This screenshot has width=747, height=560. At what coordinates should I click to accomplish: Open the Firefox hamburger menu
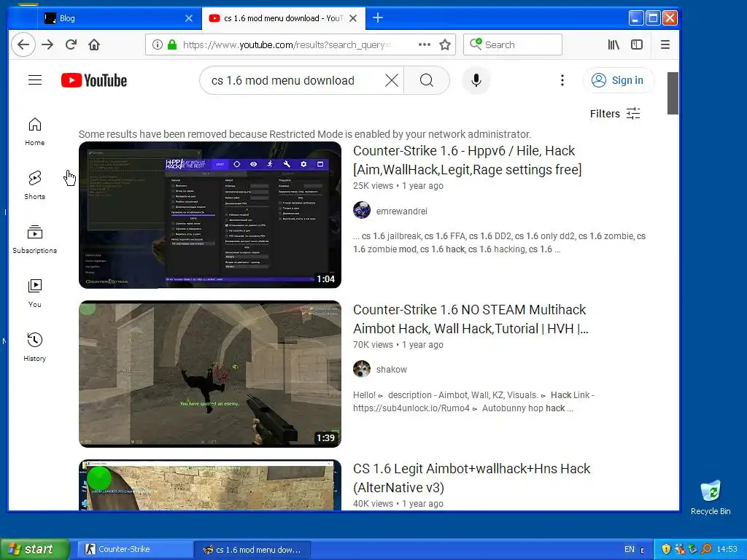coord(665,44)
